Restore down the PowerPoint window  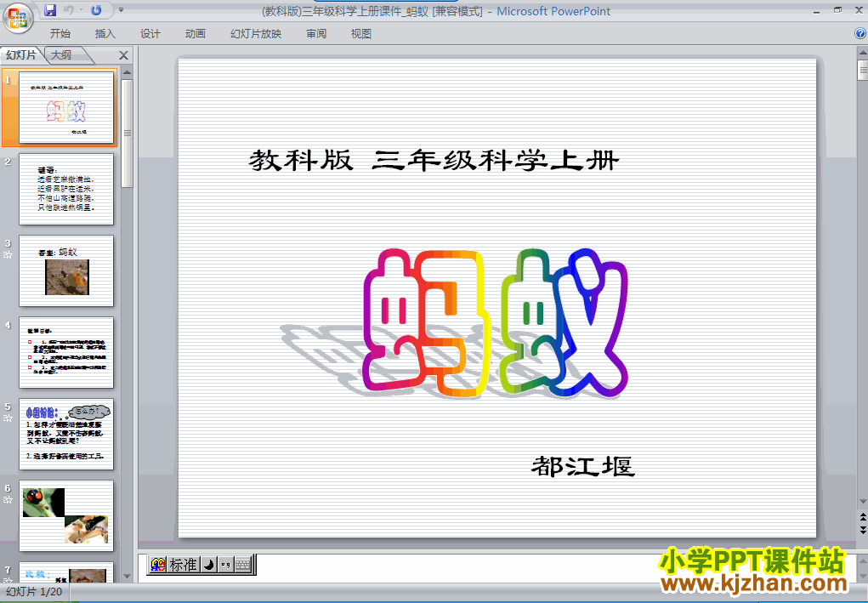838,10
